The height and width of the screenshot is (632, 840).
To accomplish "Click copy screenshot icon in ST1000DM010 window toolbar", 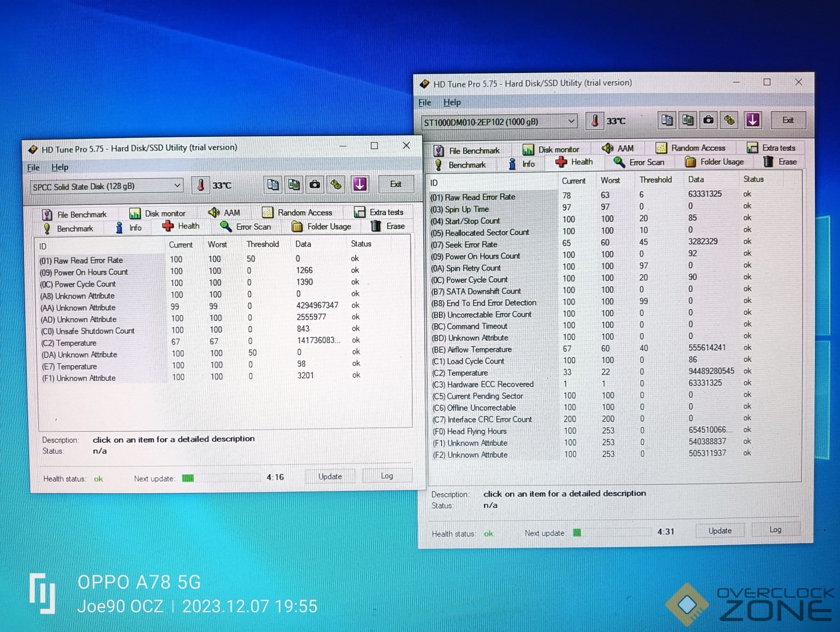I will pos(688,120).
